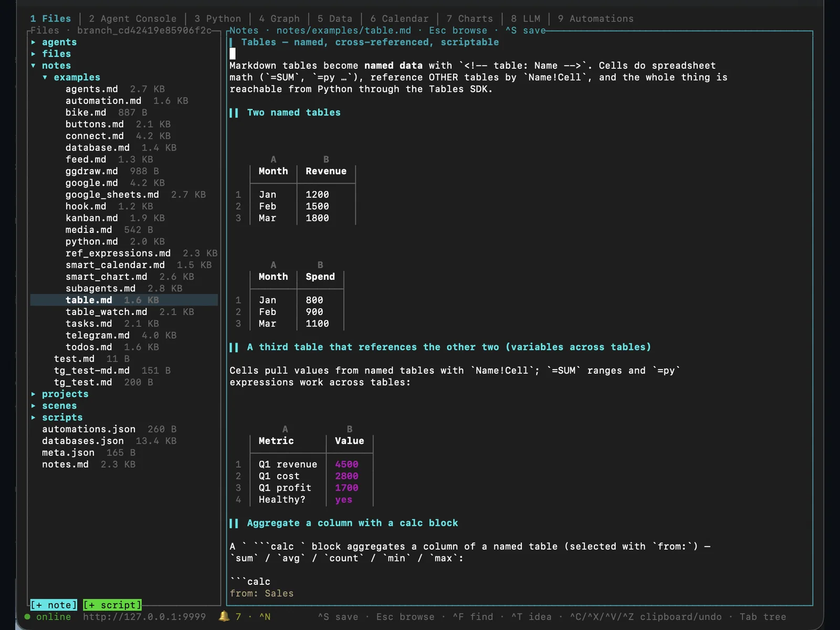Select the highlighted table.md file

[x=124, y=300]
